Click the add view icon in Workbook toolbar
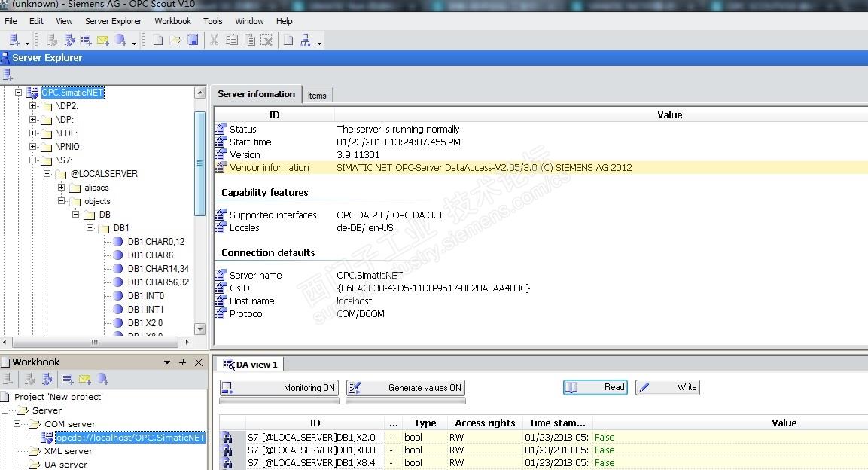This screenshot has height=470, width=868. (68, 380)
